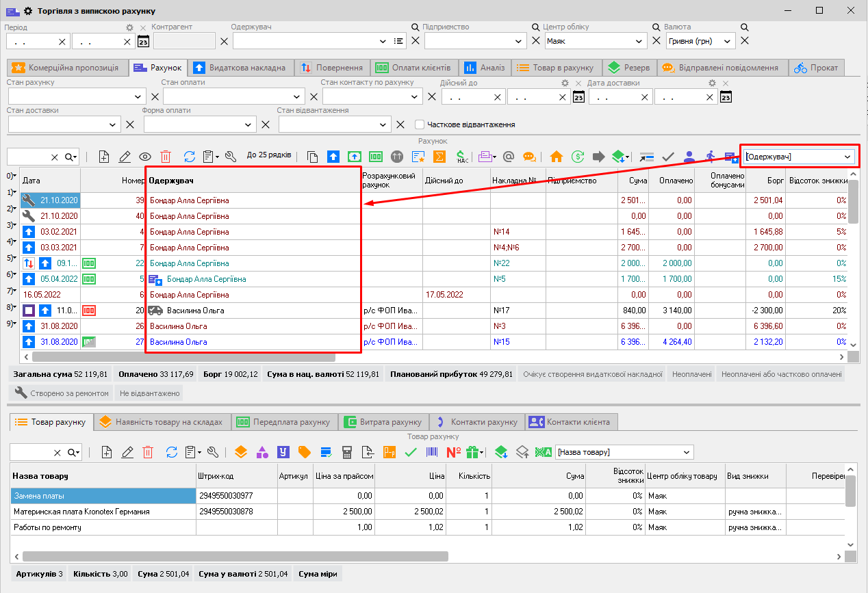Click the orange sigma sum icon

click(440, 157)
